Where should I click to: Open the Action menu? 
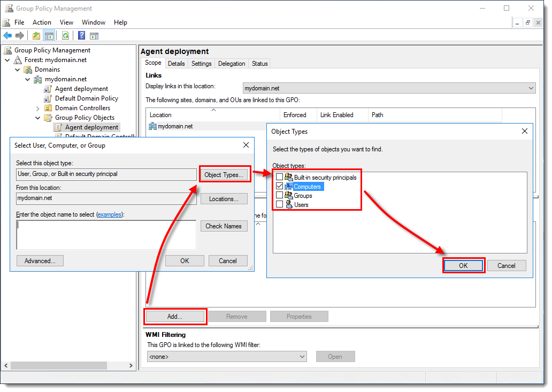[x=42, y=22]
